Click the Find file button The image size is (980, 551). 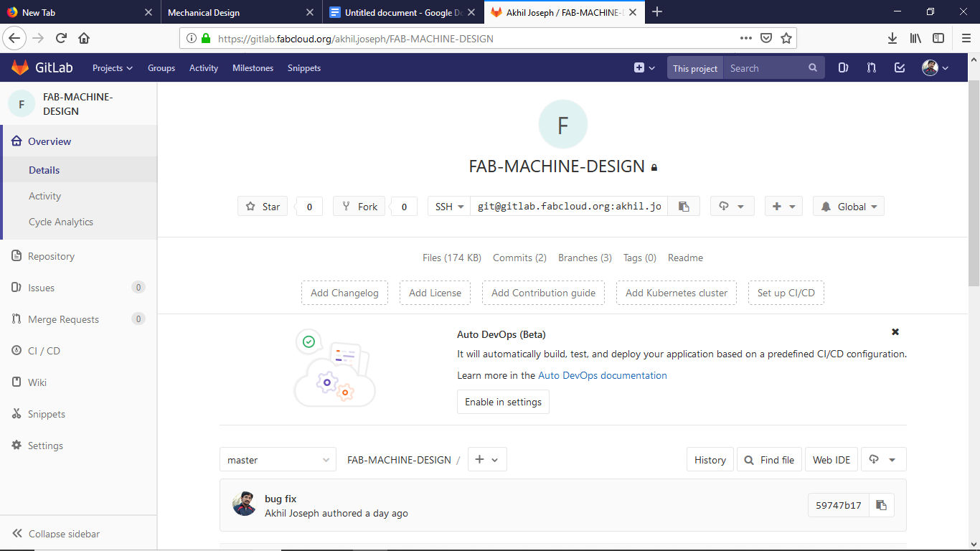769,460
